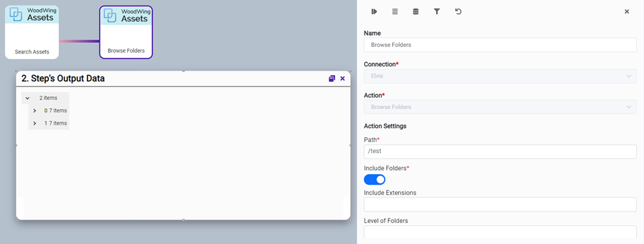Click the Level of Folders input field
Viewport: 644px width, 244px height.
tap(500, 232)
